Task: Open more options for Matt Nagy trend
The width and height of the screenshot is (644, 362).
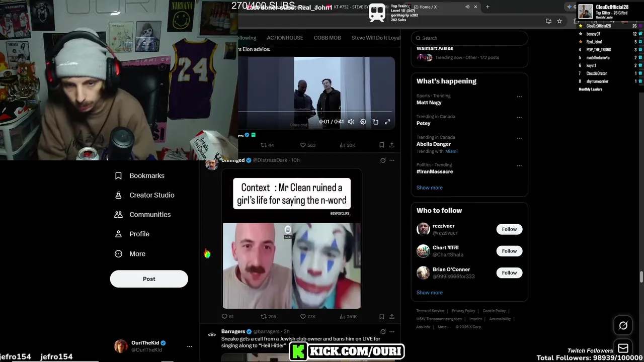Action: (x=519, y=97)
